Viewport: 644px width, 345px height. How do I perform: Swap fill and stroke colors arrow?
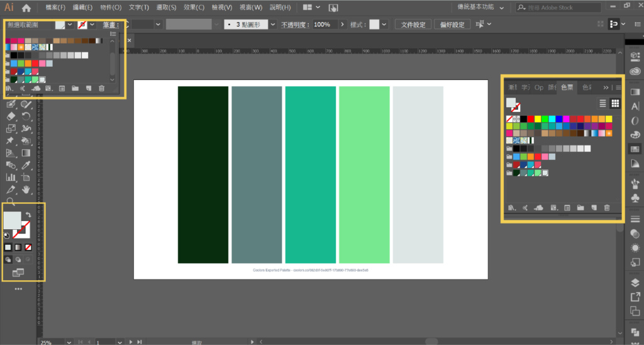(x=28, y=215)
